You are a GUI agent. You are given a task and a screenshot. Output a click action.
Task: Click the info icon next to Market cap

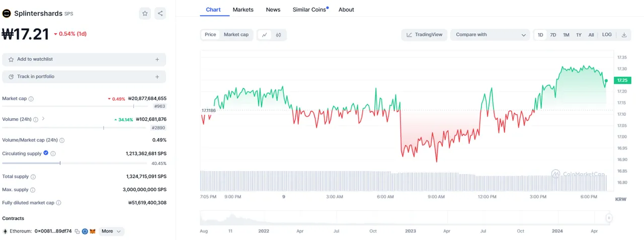31,99
